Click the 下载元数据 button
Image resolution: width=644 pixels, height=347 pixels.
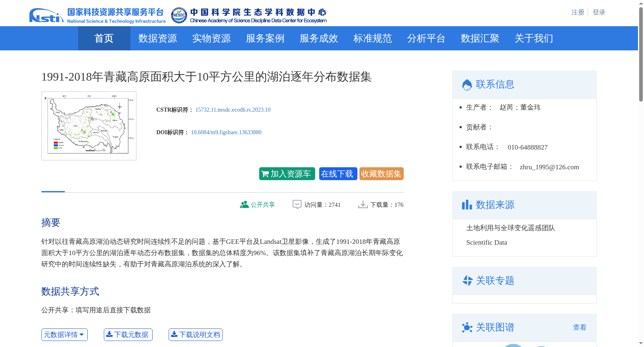coord(128,335)
